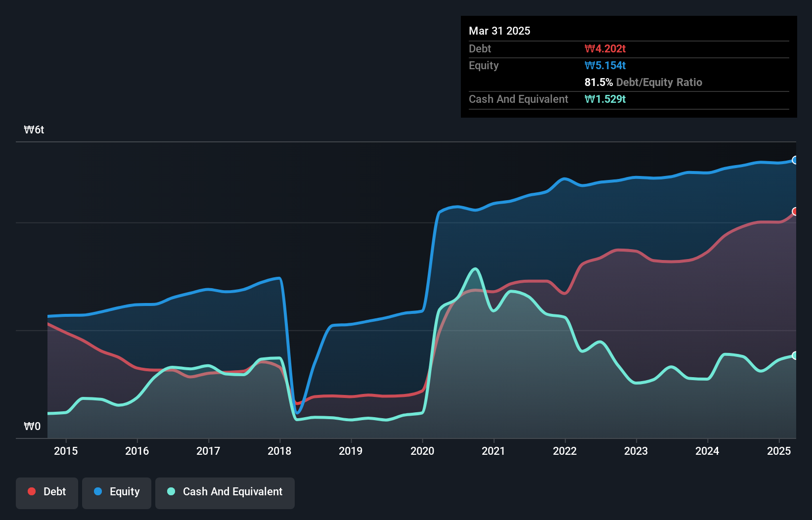The image size is (812, 520).
Task: Select the 2017 x-axis label
Action: 208,451
